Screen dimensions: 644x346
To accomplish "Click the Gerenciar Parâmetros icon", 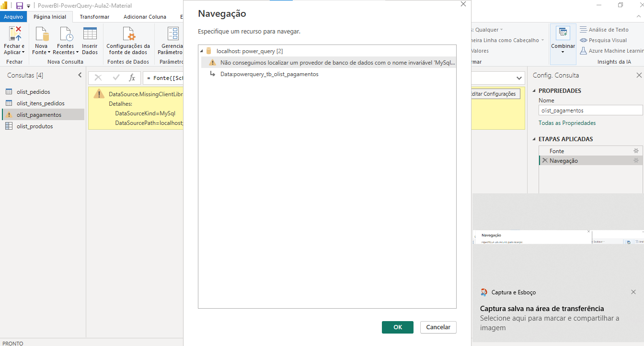I will coord(172,34).
